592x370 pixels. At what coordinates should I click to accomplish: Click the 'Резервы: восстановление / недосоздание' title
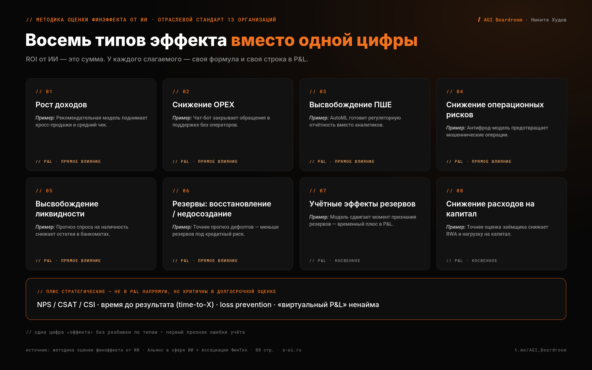(x=222, y=209)
